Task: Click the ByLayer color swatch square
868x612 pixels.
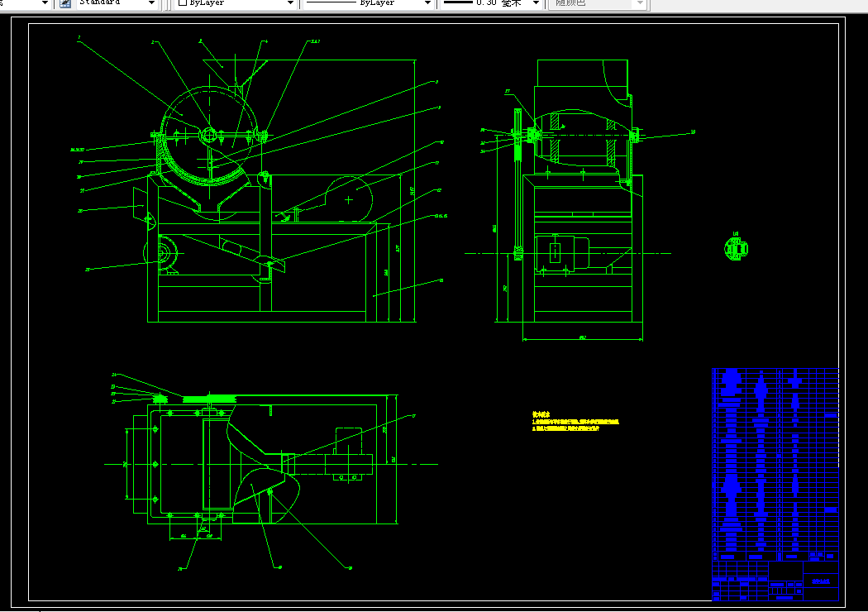Action: tap(182, 2)
